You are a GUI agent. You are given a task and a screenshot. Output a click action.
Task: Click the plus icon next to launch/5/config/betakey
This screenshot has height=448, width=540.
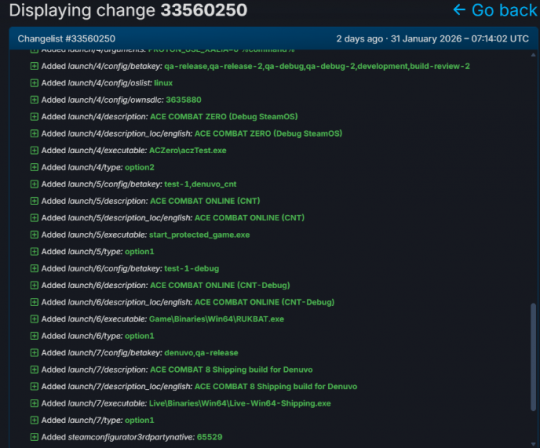(34, 184)
